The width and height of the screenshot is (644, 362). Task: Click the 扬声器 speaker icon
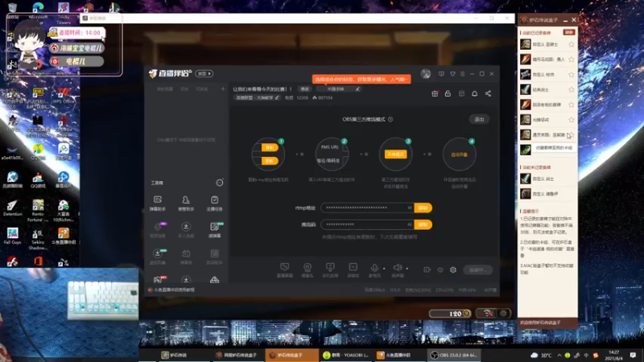pos(397,268)
